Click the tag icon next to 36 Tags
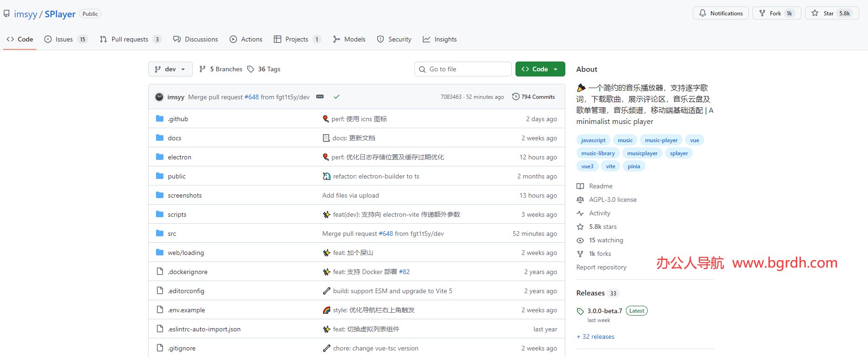 (x=251, y=69)
